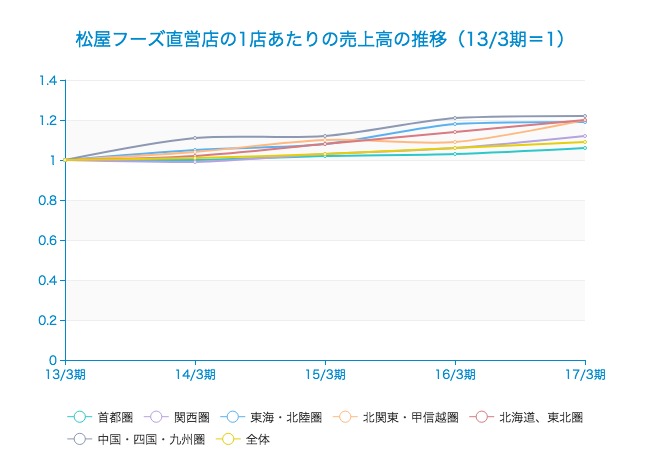This screenshot has height=460, width=650.
Task: Toggle the 首都圏 series via its legend label
Action: (115, 416)
